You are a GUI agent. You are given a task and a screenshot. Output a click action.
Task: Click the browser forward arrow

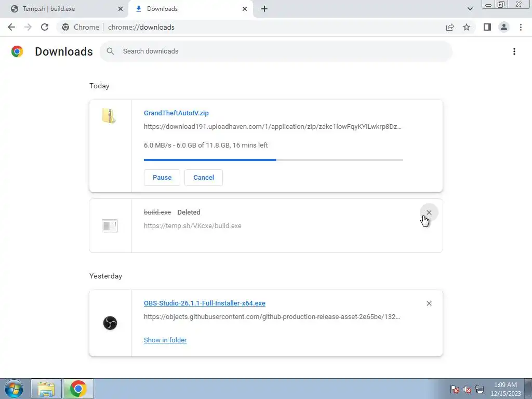coord(28,27)
